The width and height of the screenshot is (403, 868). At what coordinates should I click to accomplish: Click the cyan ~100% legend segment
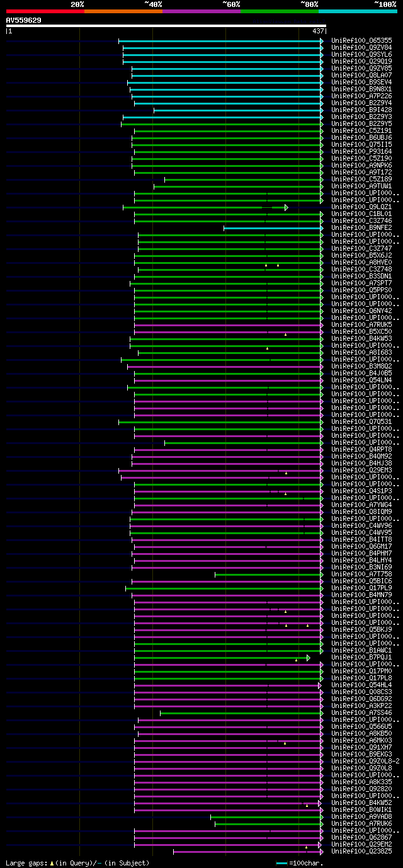(357, 11)
